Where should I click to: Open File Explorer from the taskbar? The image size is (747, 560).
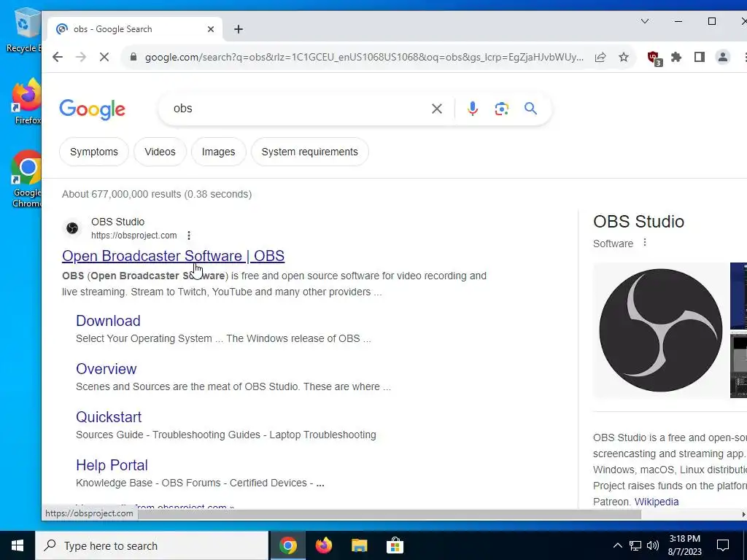(x=359, y=545)
